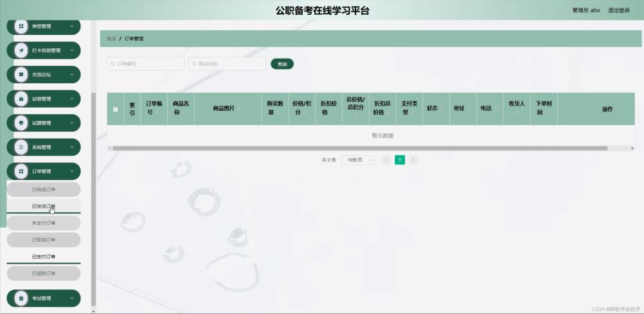Expand 交流论坛 menu chevron
The image size is (644, 314).
tap(72, 75)
